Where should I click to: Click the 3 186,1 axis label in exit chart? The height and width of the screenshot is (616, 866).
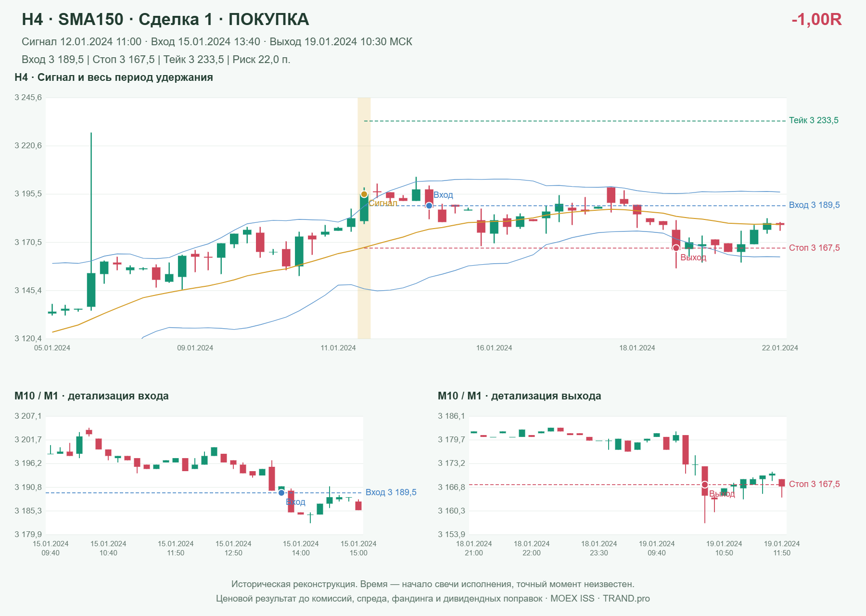pos(451,416)
